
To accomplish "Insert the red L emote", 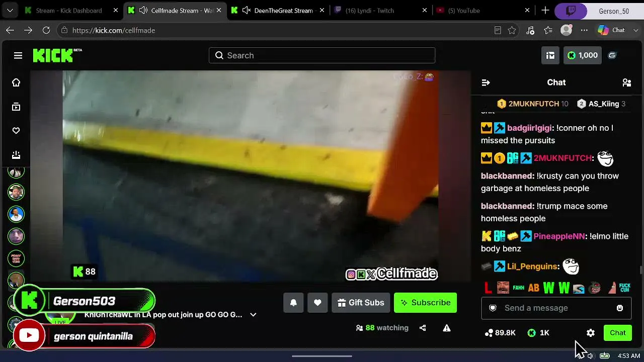I will click(x=488, y=288).
